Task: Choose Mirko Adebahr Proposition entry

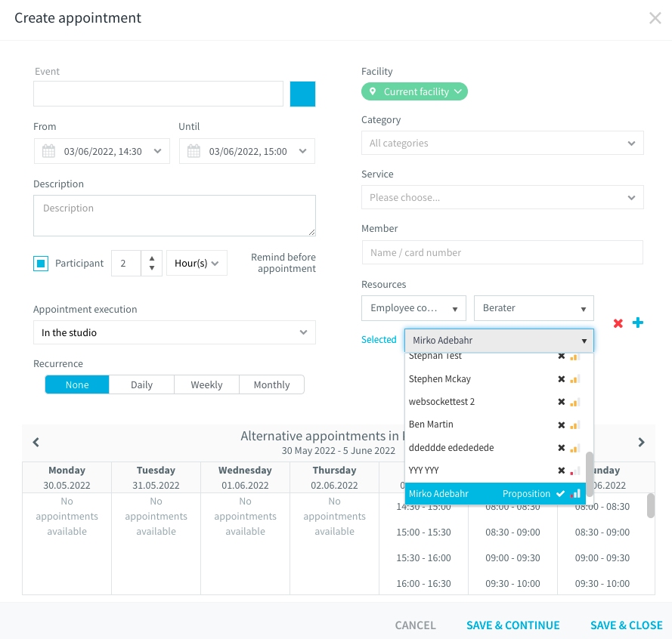Action: 495,493
